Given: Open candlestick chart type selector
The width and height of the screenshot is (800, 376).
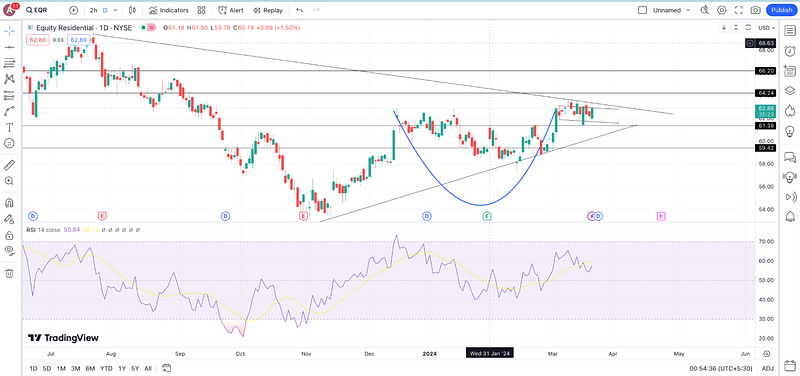Looking at the screenshot, I should [133, 10].
